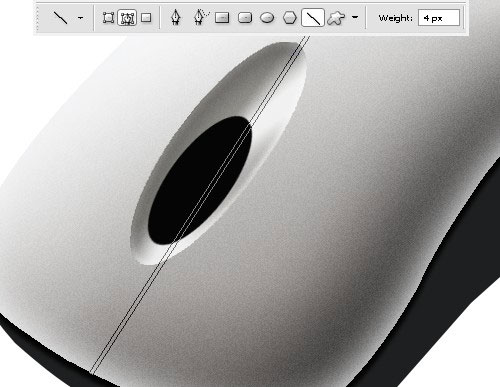
Task: Select the Paths mode button
Action: (x=127, y=18)
